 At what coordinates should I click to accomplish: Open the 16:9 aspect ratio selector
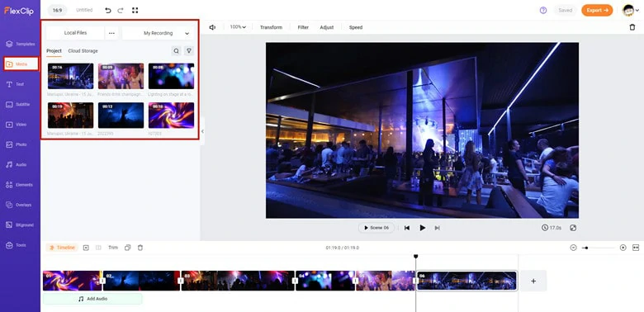coord(57,10)
